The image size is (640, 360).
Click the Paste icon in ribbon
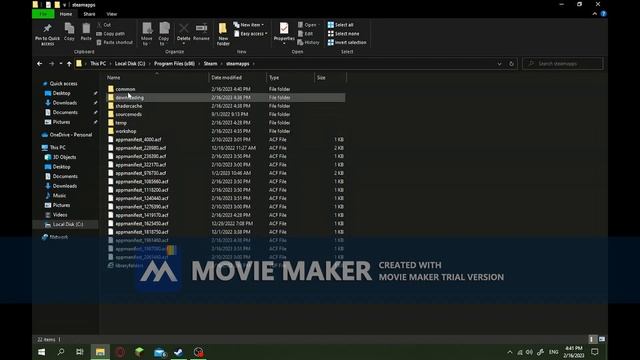click(86, 32)
